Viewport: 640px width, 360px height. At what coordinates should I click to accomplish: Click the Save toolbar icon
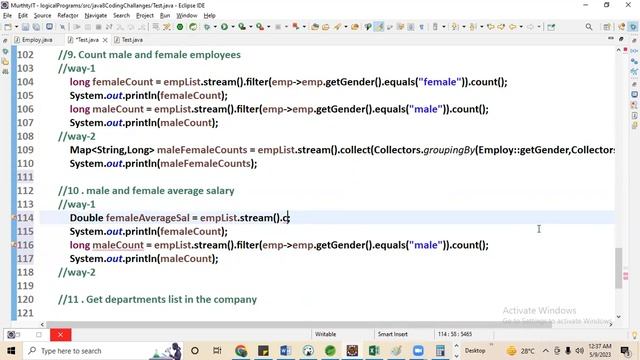click(x=25, y=27)
